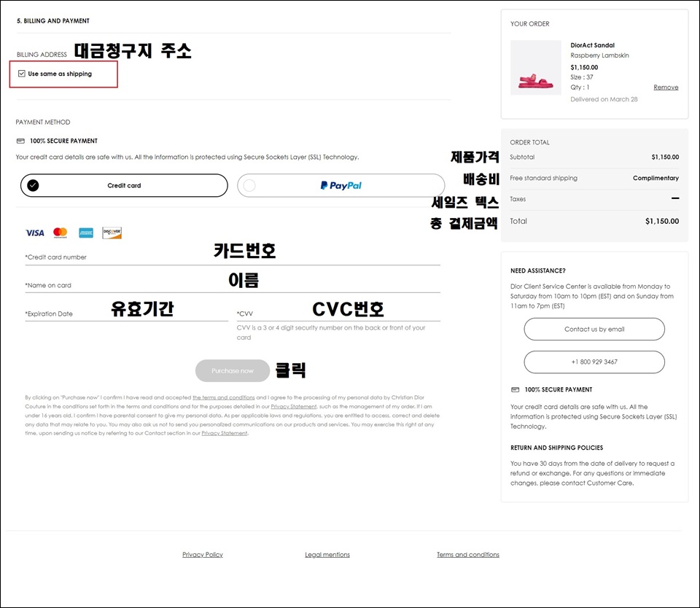Image resolution: width=700 pixels, height=608 pixels.
Task: Click the Free standard shipping label
Action: coord(544,178)
